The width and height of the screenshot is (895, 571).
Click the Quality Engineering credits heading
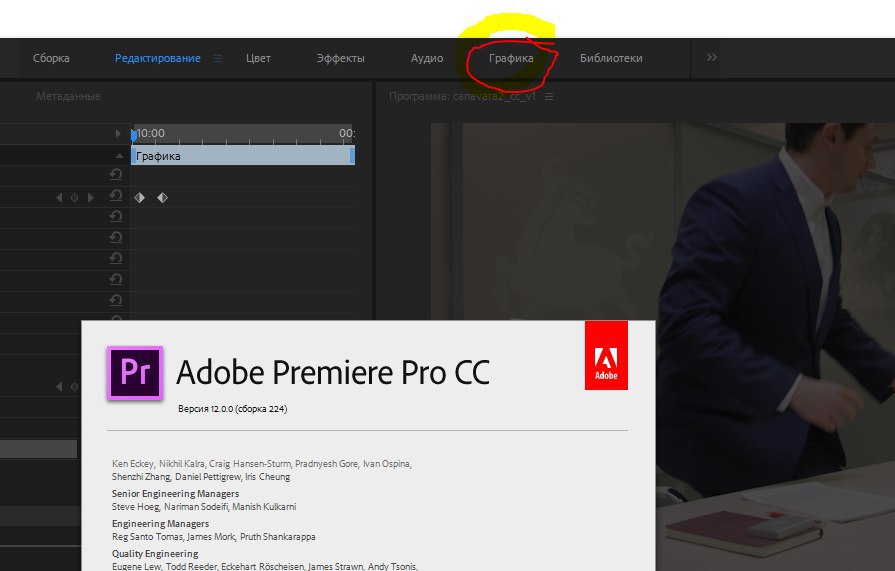(155, 554)
